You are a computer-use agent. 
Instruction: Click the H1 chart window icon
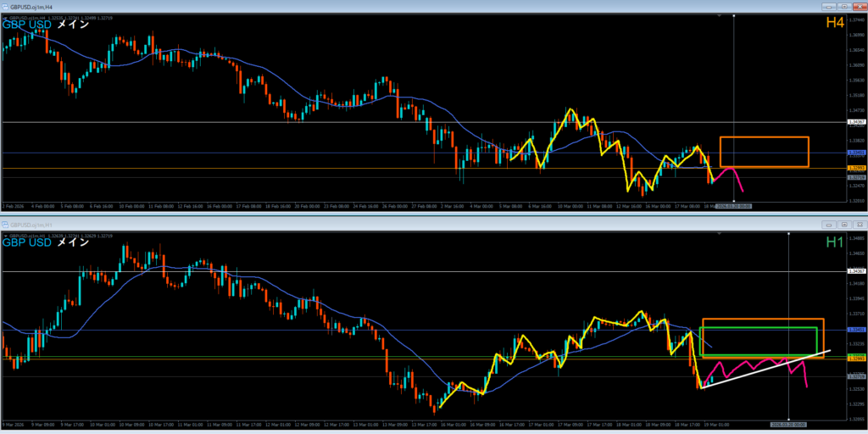click(6, 225)
